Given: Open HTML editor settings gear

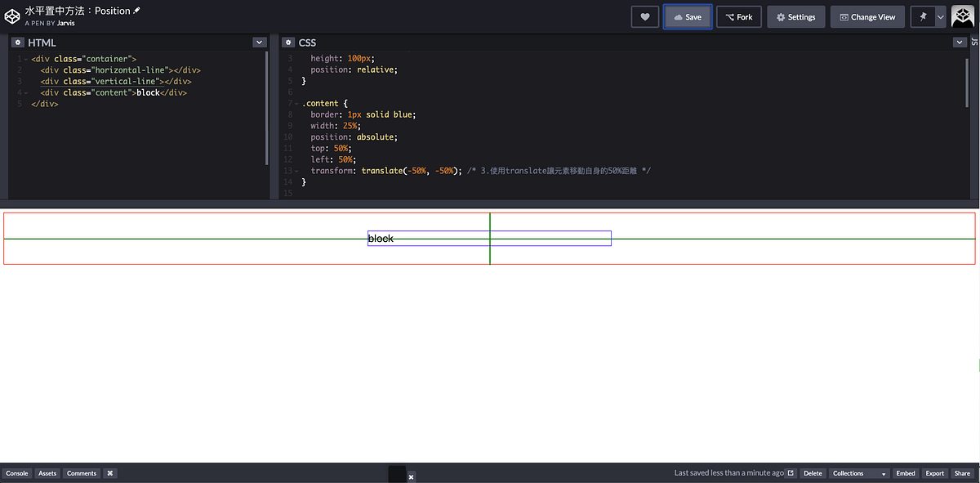Looking at the screenshot, I should (17, 42).
